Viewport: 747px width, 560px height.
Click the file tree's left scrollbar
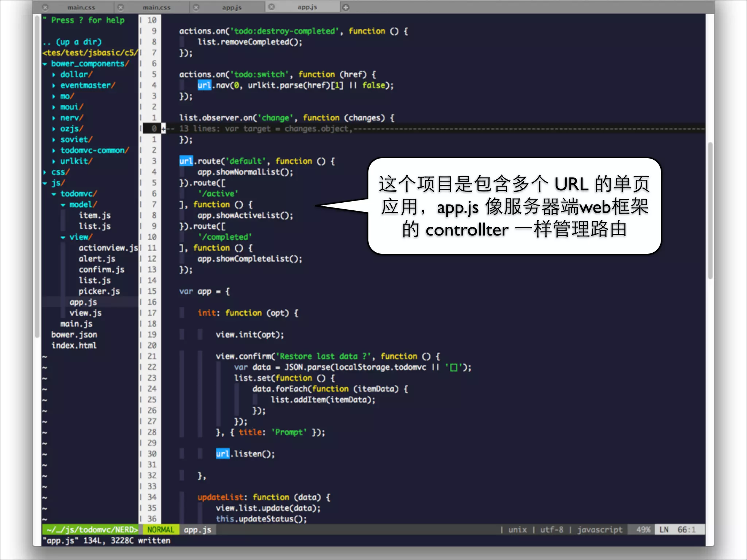pyautogui.click(x=37, y=177)
